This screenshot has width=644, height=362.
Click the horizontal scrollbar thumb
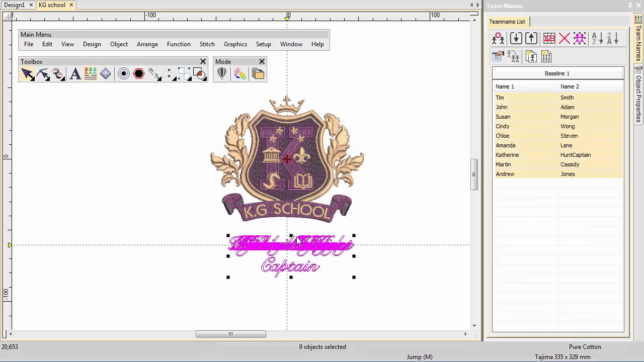[231, 334]
